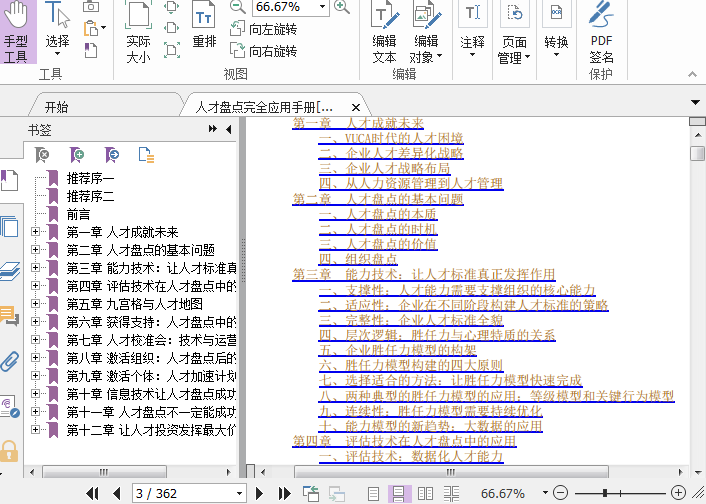The image size is (706, 504).
Task: Go to the next page
Action: coord(259,494)
